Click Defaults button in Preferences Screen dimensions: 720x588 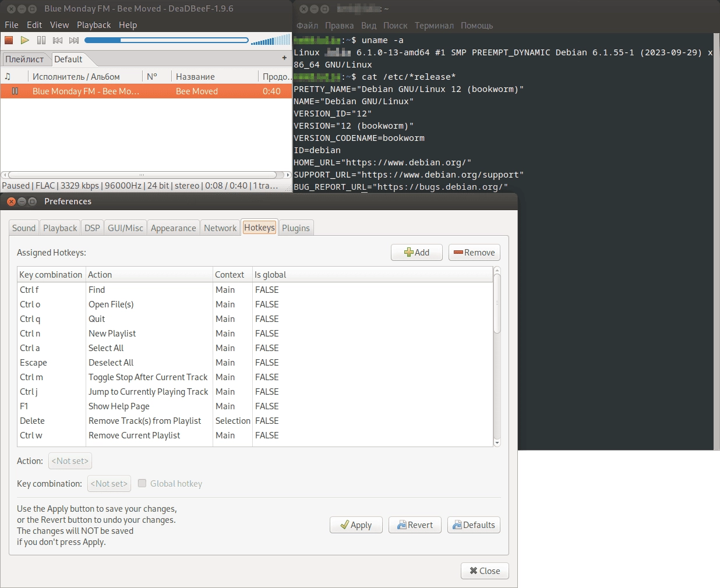474,525
